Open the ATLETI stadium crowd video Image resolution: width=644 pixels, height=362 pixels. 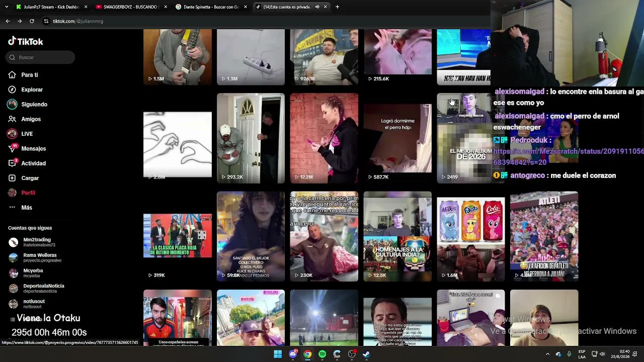(x=544, y=236)
